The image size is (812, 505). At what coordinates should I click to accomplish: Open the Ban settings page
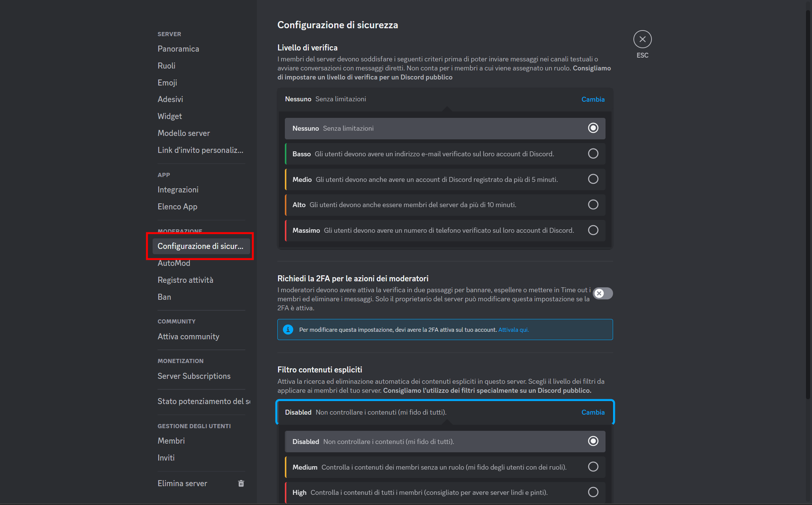164,297
